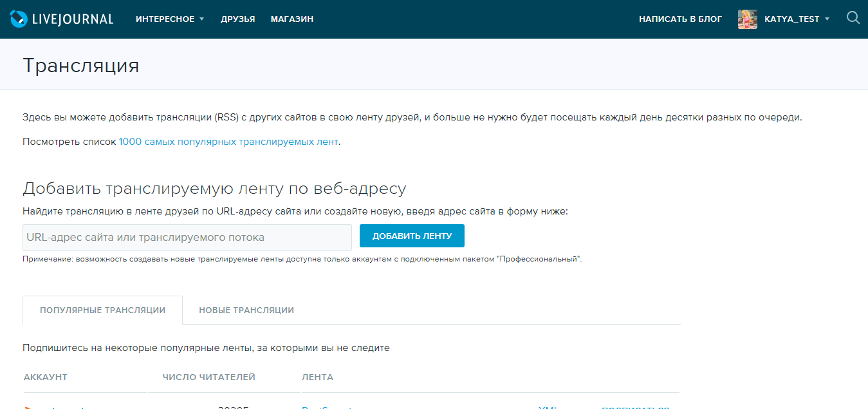Open search using the magnifier icon
This screenshot has width=868, height=409.
[853, 18]
